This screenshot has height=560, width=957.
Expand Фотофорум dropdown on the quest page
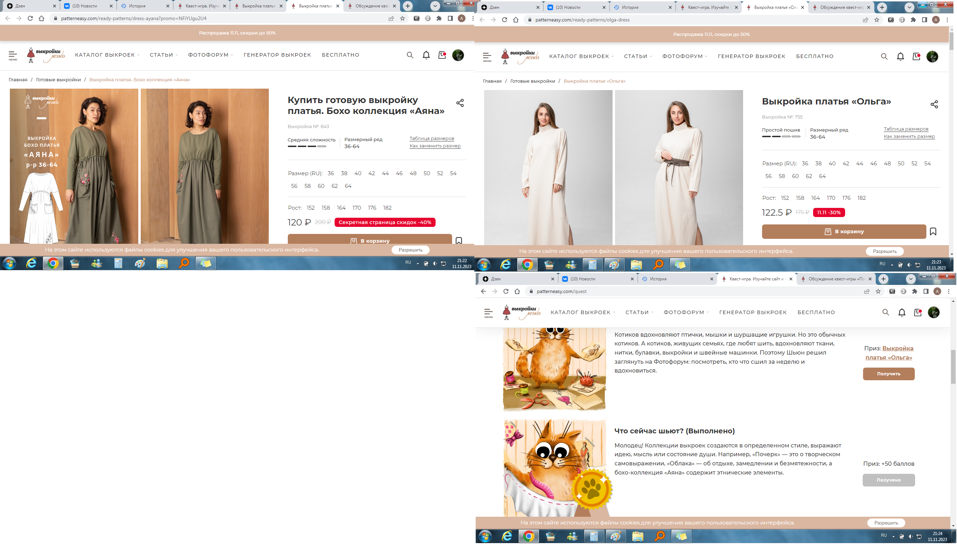point(686,312)
